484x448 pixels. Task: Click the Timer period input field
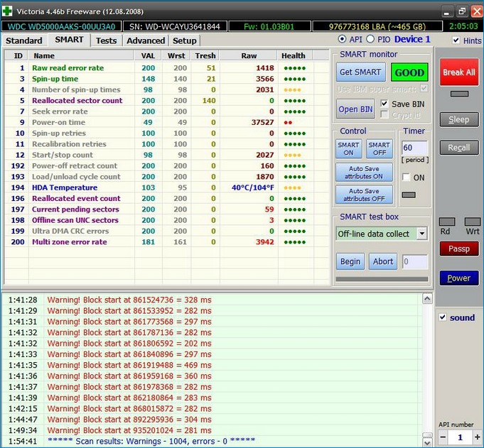click(414, 148)
